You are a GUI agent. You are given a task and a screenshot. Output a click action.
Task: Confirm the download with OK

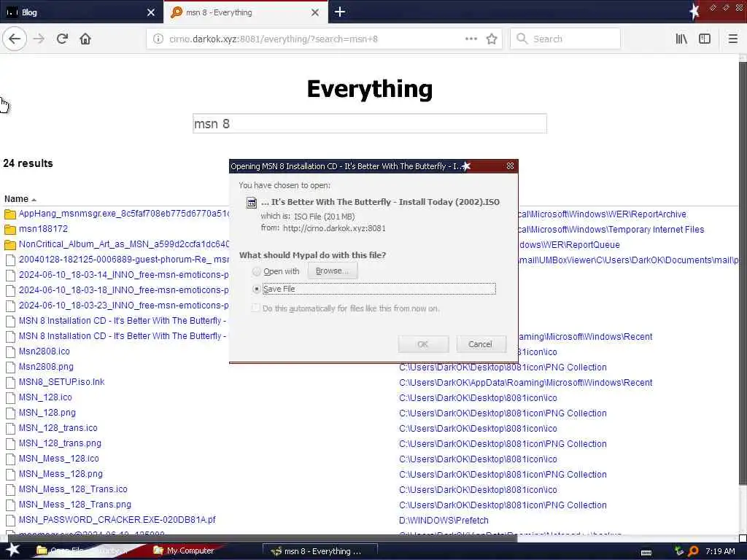(x=423, y=344)
